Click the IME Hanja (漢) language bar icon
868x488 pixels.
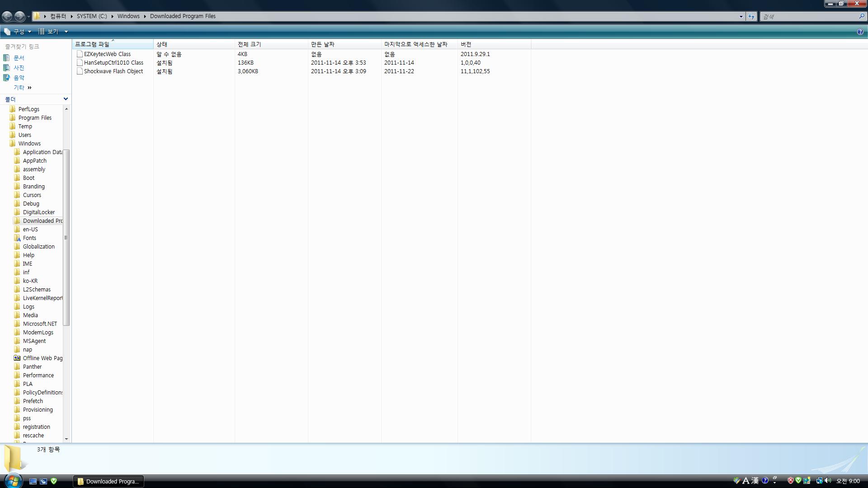click(755, 481)
